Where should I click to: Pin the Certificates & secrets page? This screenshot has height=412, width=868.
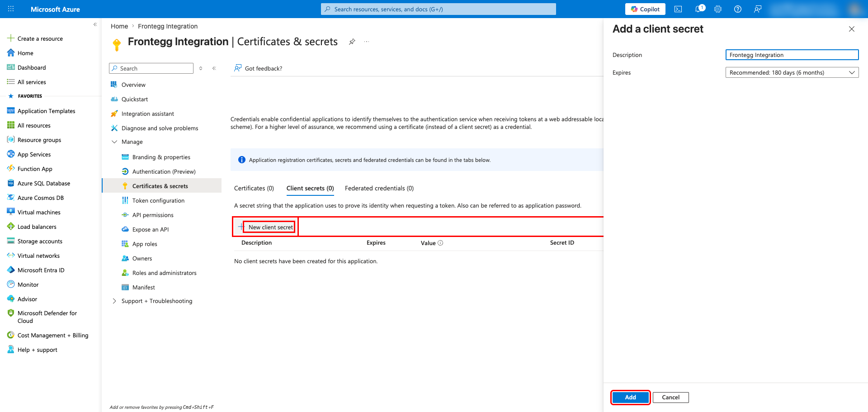coord(352,42)
